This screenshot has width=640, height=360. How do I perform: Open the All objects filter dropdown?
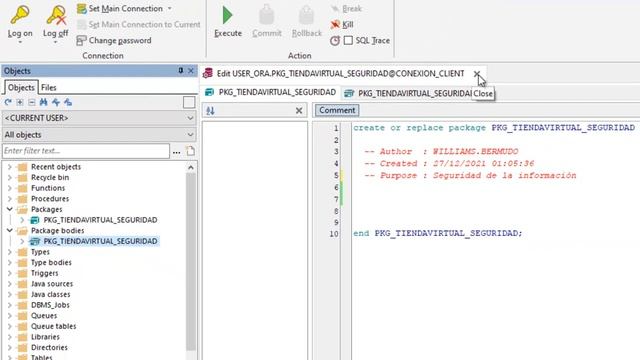[x=99, y=135]
